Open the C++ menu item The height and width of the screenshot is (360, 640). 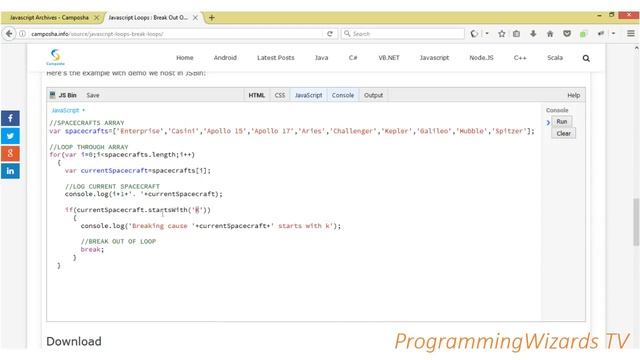(520, 58)
